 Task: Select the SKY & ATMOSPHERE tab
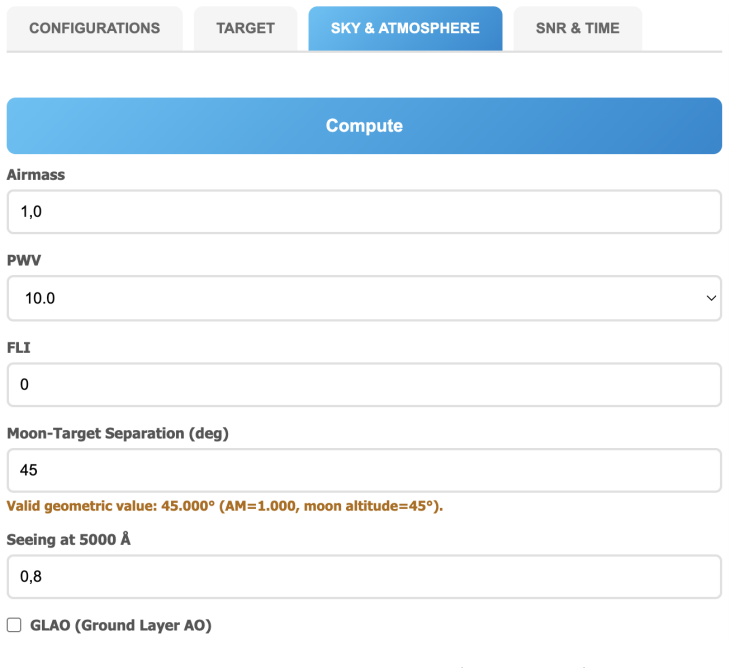pos(405,28)
